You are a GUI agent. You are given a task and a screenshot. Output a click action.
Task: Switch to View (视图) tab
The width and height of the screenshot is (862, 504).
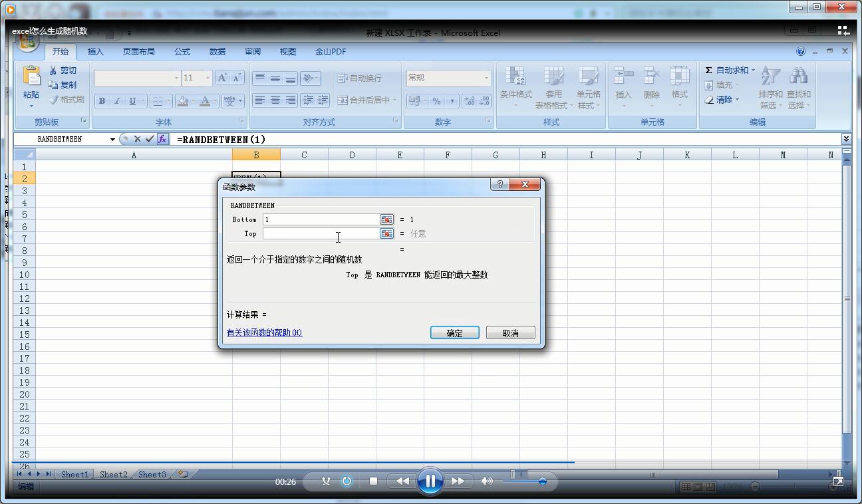(288, 51)
